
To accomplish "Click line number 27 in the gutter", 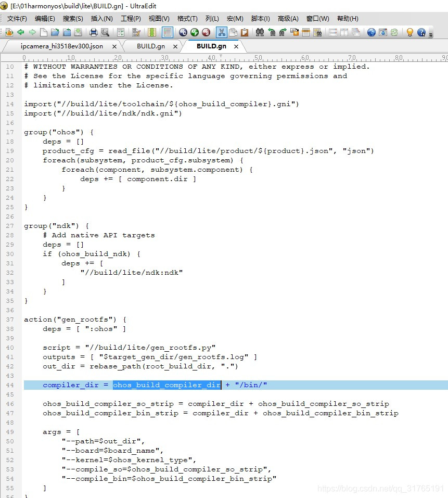I will pos(10,226).
